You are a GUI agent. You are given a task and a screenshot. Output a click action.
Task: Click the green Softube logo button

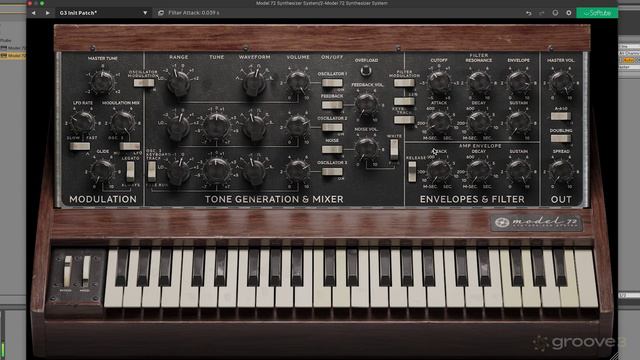[x=597, y=13]
